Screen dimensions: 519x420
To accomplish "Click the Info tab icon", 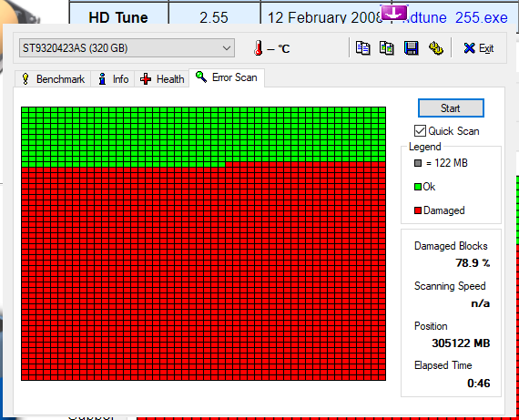I will [x=102, y=79].
